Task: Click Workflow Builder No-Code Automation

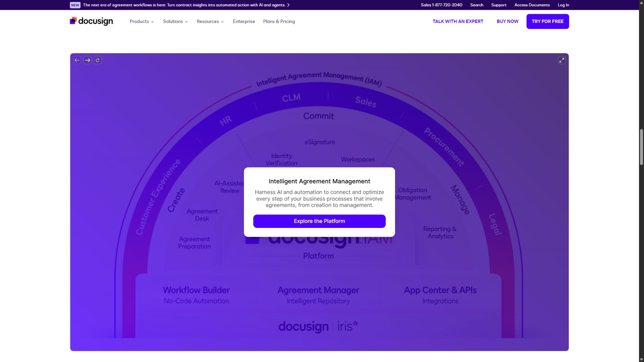Action: [196, 295]
